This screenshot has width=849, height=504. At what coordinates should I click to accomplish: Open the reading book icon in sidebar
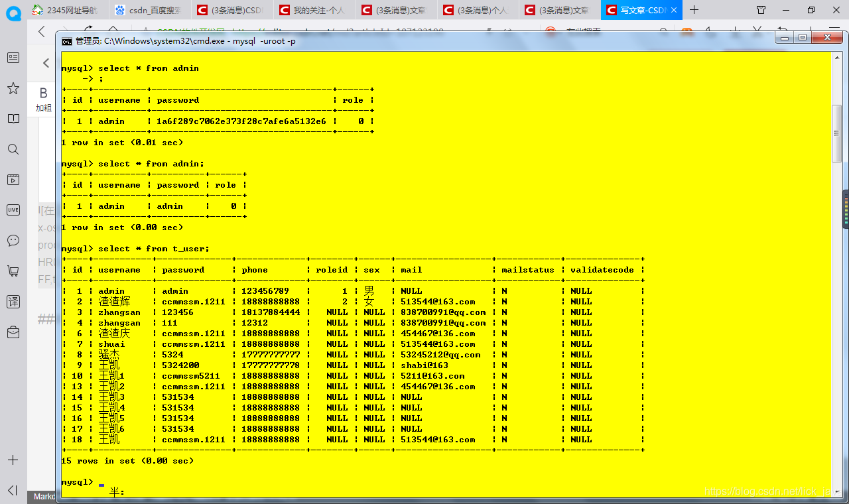[x=13, y=119]
